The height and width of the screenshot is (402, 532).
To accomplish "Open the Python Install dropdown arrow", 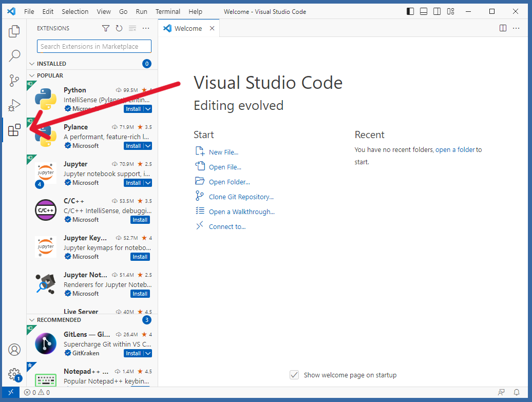I will click(148, 109).
